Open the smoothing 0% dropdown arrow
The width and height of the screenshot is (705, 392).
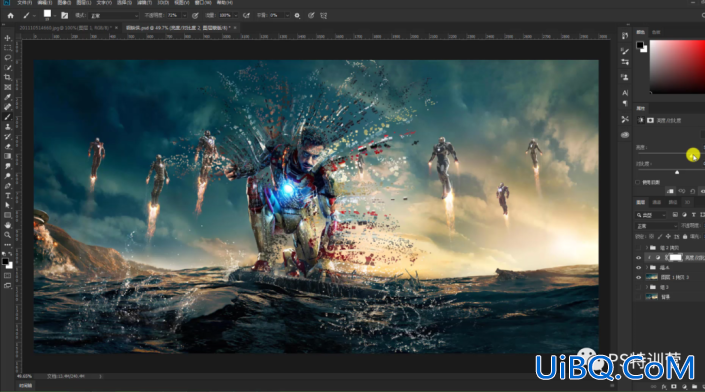click(287, 15)
